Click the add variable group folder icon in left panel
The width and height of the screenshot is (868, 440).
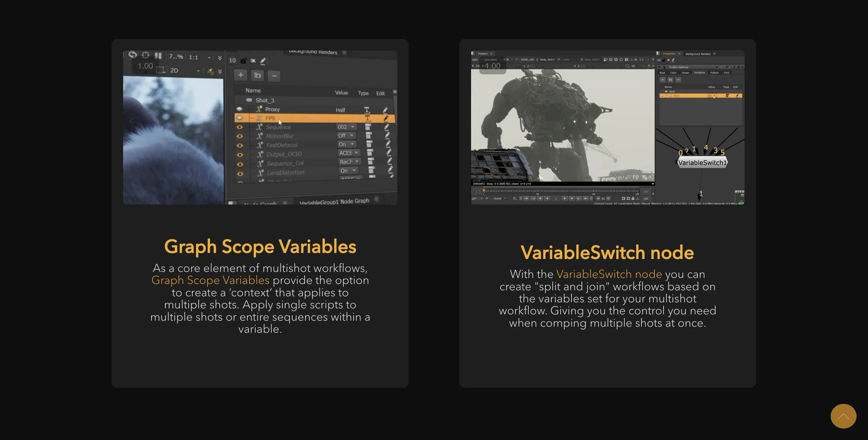click(x=257, y=75)
